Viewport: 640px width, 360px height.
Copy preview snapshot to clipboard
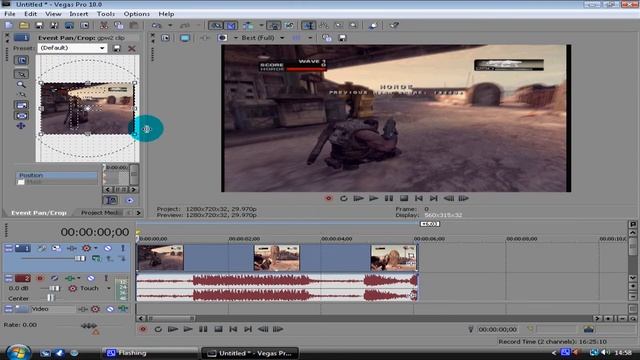tap(327, 38)
